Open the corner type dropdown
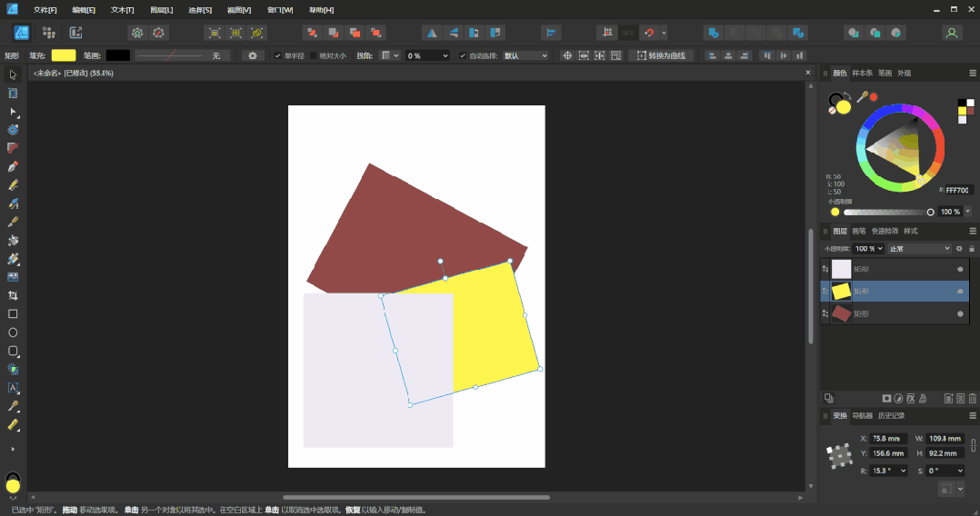 [391, 55]
